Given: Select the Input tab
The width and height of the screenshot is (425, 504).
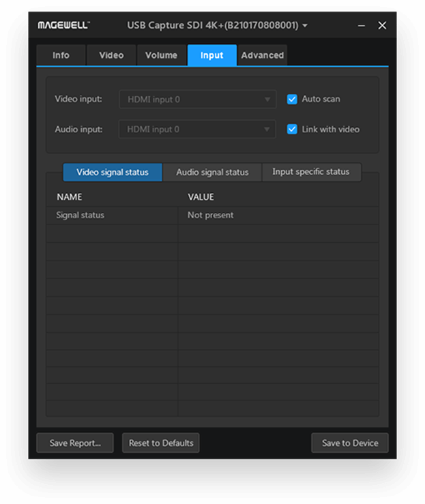Looking at the screenshot, I should click(212, 55).
